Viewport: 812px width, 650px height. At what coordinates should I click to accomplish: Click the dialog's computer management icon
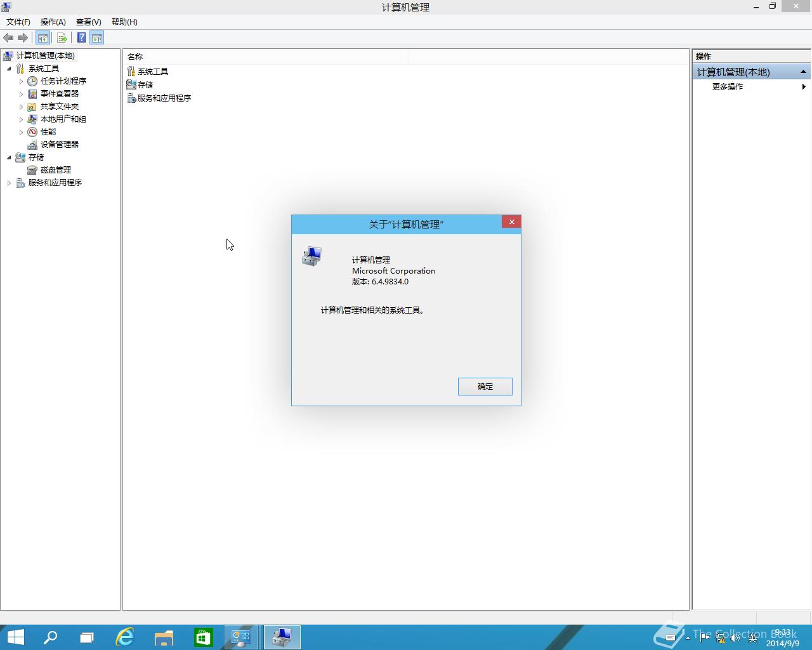click(311, 256)
